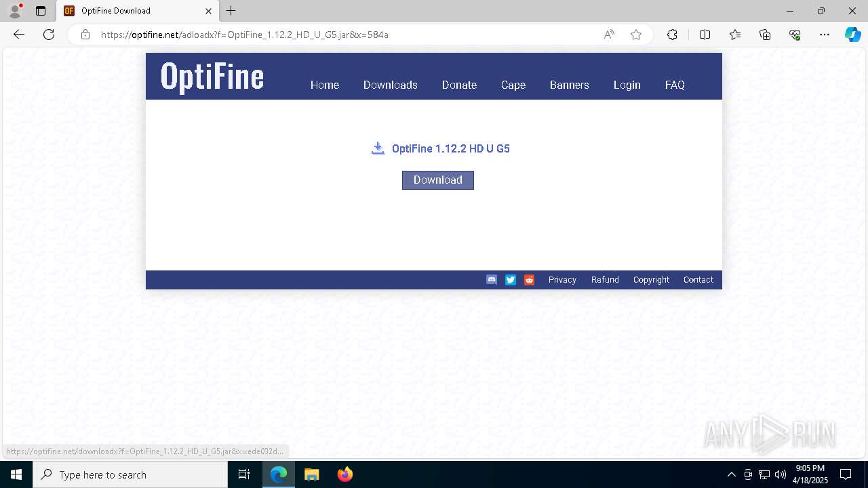Screen dimensions: 868x488
Task: Activate Read aloud icon in address bar
Action: [x=609, y=35]
